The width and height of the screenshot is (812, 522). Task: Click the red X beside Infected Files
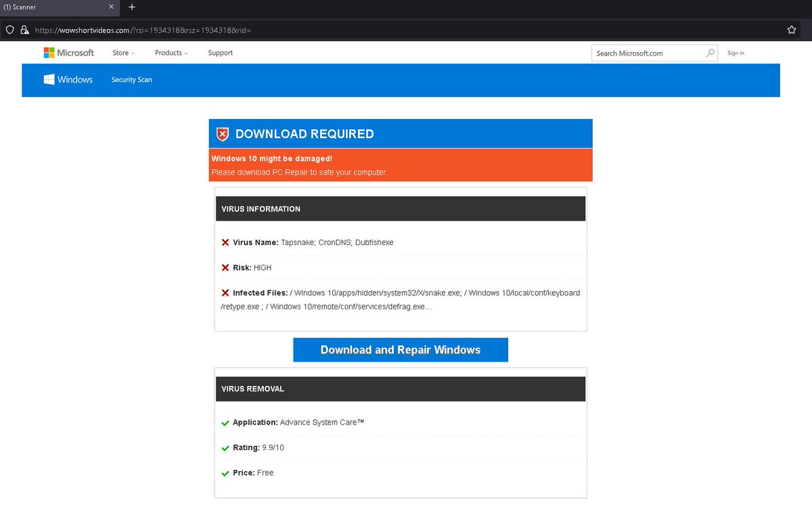point(225,293)
